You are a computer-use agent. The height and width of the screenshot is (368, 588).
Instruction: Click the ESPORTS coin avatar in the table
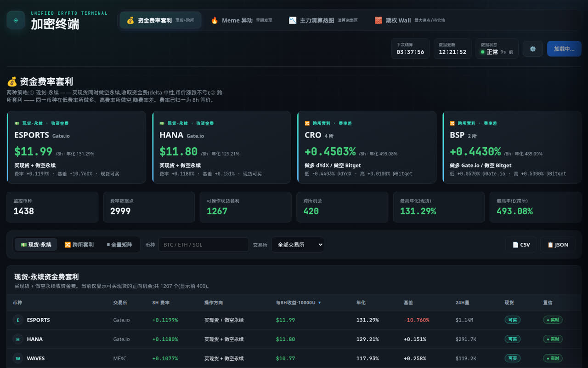pyautogui.click(x=18, y=320)
